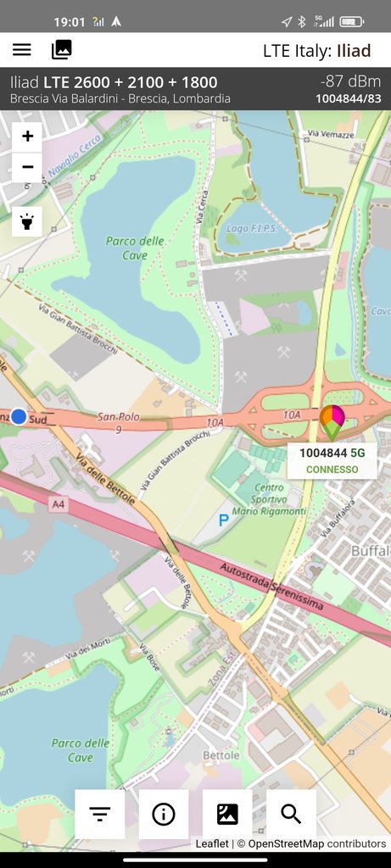Tap the 5G signal status bar icon
The height and width of the screenshot is (868, 391).
tap(324, 21)
